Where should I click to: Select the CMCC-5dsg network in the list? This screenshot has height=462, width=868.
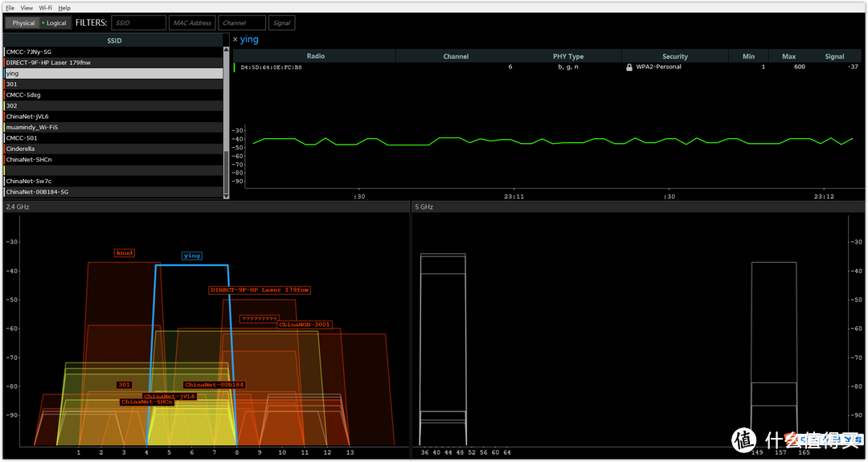[113, 95]
